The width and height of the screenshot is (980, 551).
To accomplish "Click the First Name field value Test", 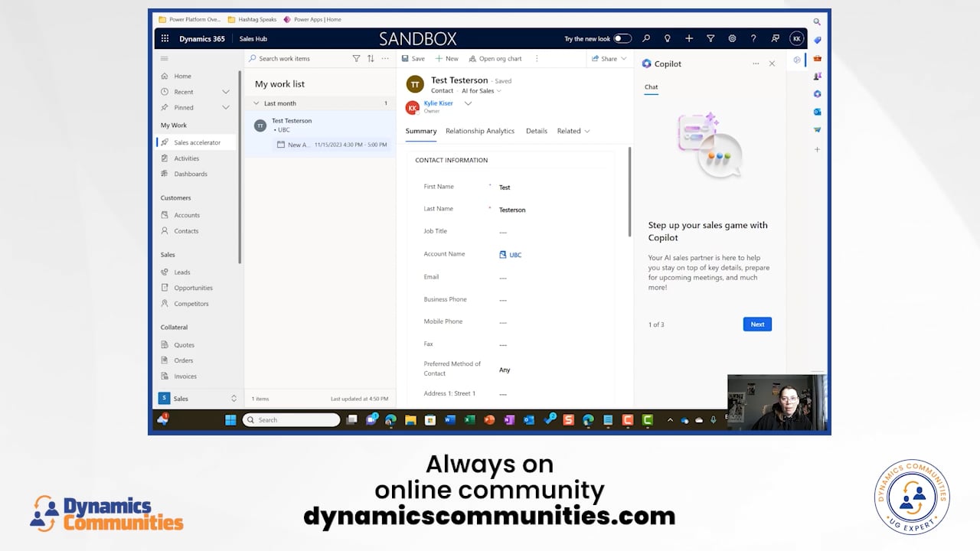I will 505,187.
